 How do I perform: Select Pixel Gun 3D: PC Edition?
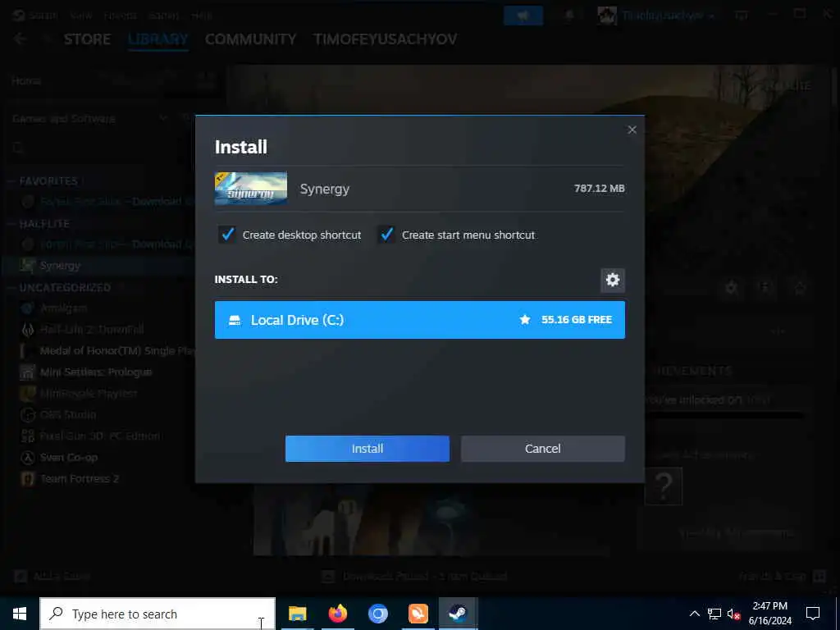click(x=99, y=436)
